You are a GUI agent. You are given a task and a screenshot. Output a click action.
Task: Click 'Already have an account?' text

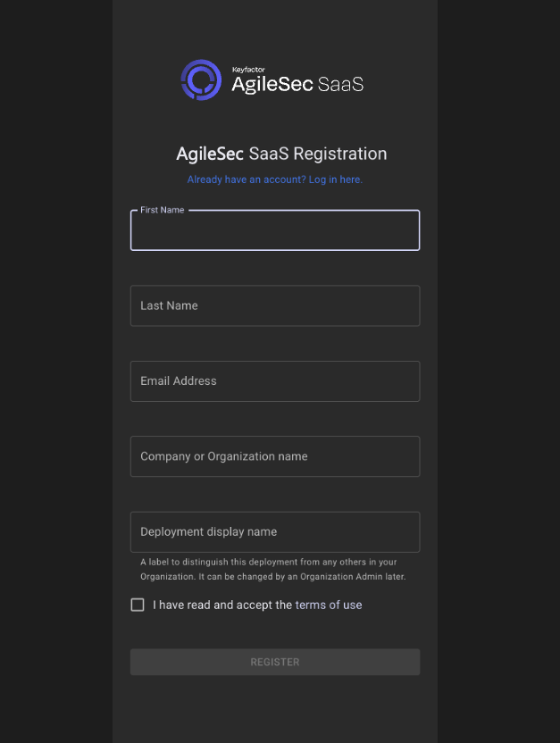[247, 179]
